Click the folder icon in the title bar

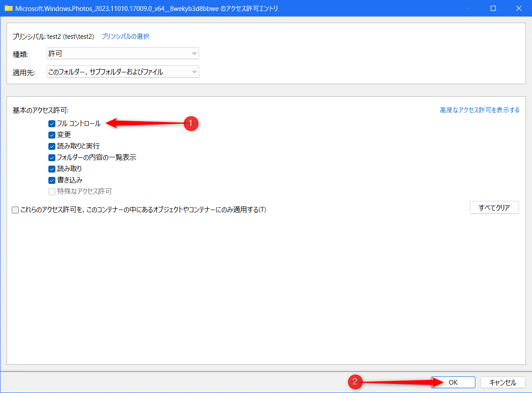pos(8,8)
